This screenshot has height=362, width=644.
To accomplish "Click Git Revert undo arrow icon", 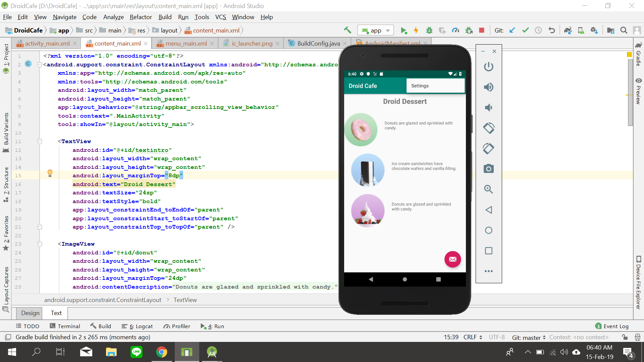I will [552, 31].
